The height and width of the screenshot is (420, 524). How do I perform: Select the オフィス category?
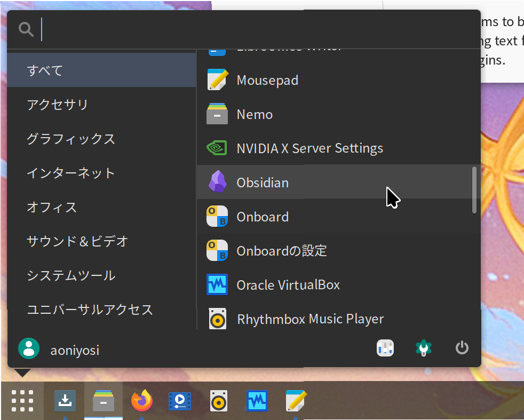tap(101, 207)
